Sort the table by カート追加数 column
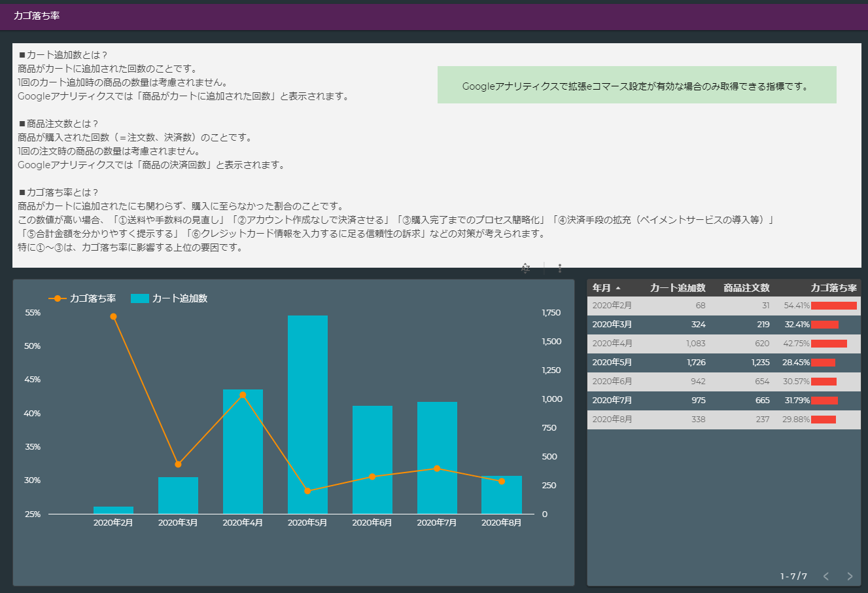Image resolution: width=868 pixels, height=593 pixels. point(677,287)
